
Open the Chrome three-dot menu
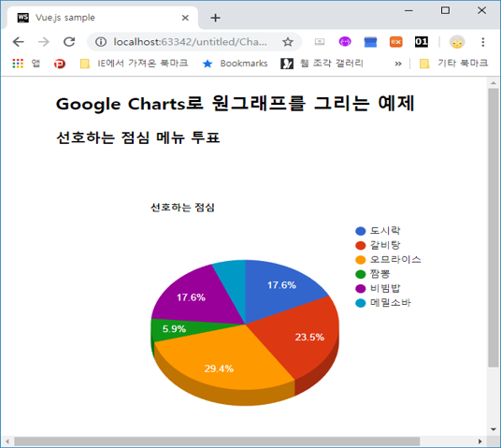(483, 42)
